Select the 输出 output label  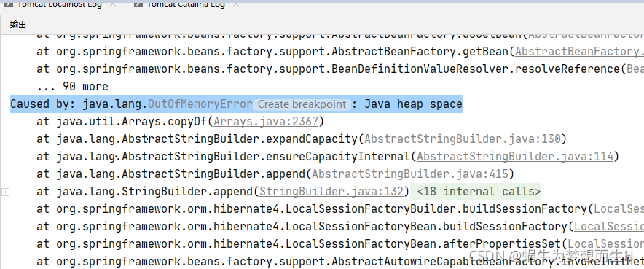(x=18, y=25)
